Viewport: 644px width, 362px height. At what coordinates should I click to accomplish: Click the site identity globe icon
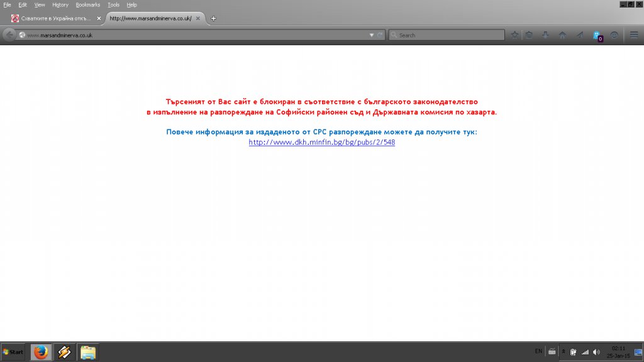coord(22,35)
